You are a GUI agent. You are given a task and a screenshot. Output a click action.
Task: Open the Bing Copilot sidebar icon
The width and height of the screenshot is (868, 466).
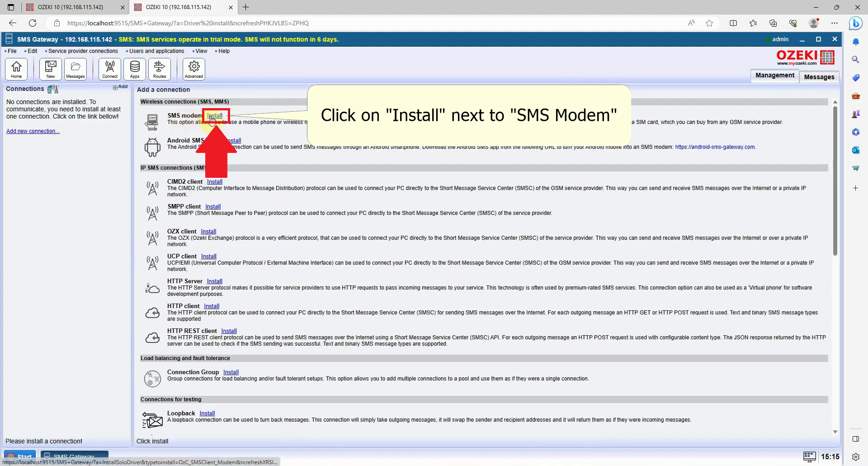tap(855, 23)
